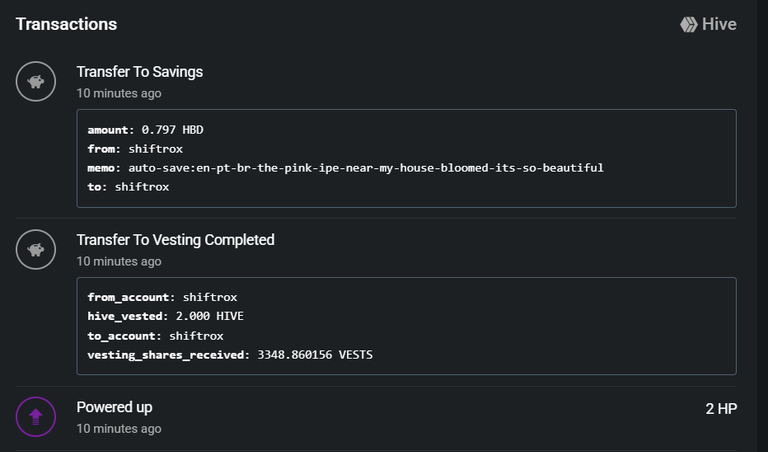Click the Hive logo icon

coord(689,24)
